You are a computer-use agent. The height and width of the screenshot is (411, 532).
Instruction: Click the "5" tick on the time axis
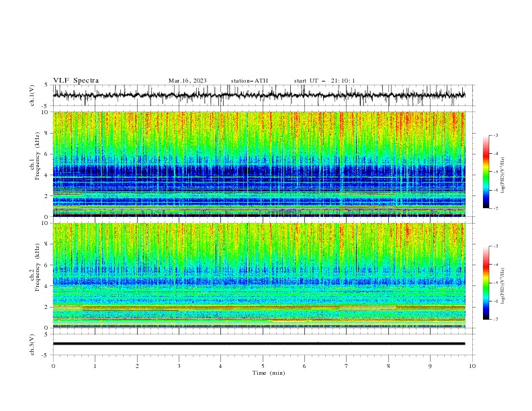[263, 366]
